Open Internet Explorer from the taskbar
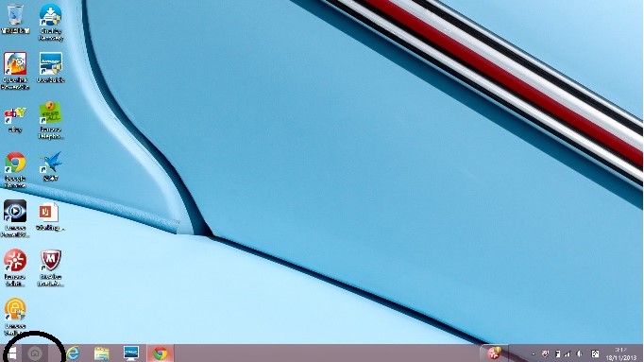The width and height of the screenshot is (644, 362). [x=73, y=353]
